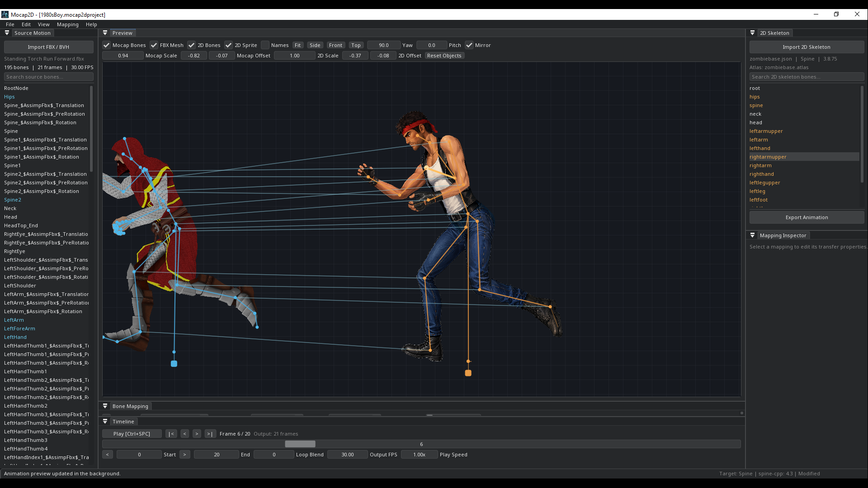868x488 pixels.
Task: Select Spine2 source bone
Action: [13, 200]
